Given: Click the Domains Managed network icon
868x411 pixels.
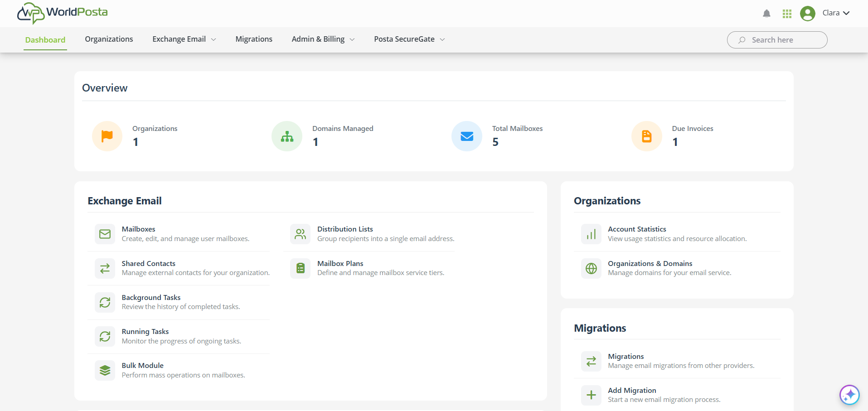Looking at the screenshot, I should pos(287,136).
